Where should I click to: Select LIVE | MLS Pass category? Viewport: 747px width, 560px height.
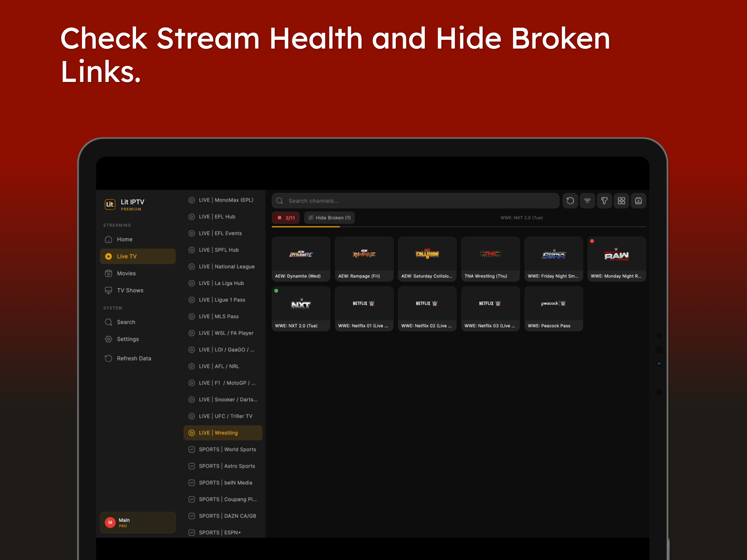click(223, 316)
